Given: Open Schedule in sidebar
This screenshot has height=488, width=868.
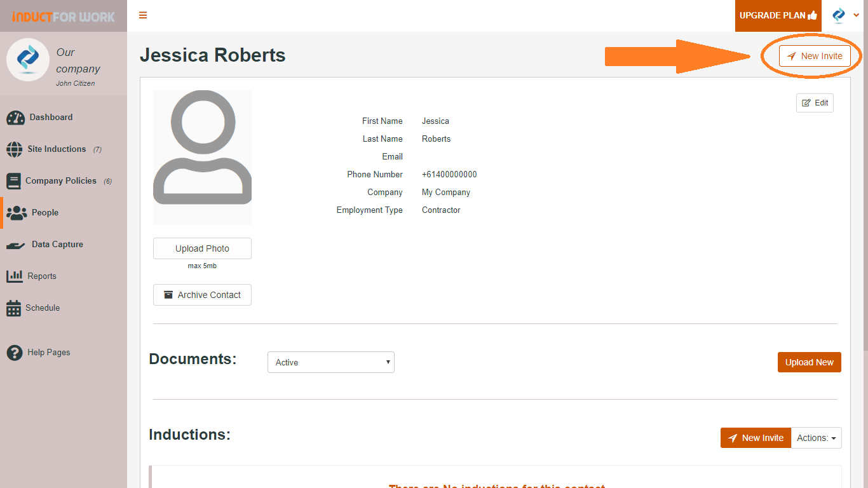Looking at the screenshot, I should coord(43,308).
